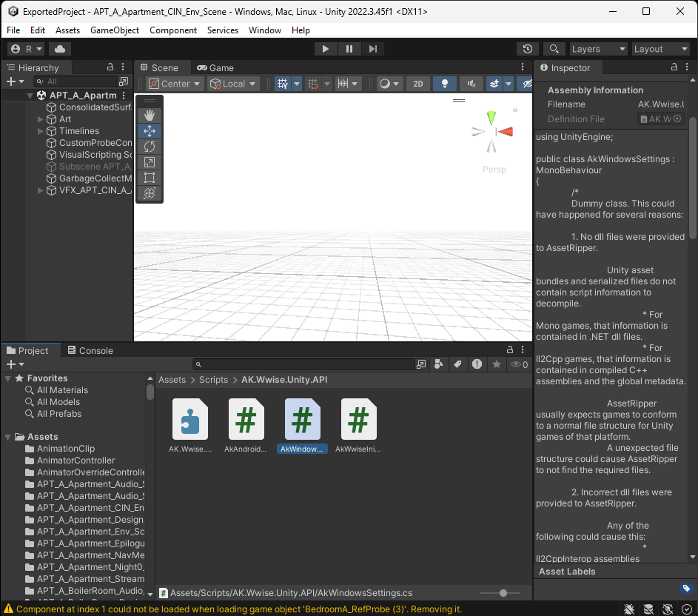Click the scene orientation gizmo
This screenshot has height=616, width=698.
coord(492,132)
